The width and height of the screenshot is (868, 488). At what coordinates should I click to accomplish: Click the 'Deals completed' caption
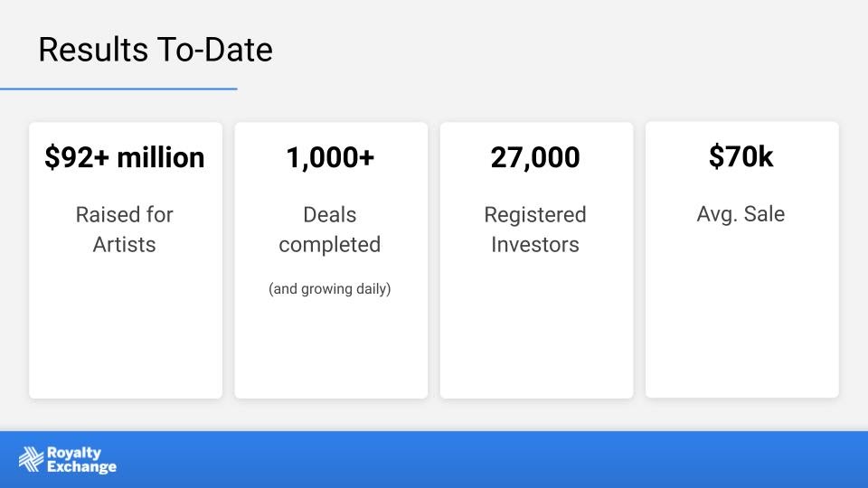(330, 230)
